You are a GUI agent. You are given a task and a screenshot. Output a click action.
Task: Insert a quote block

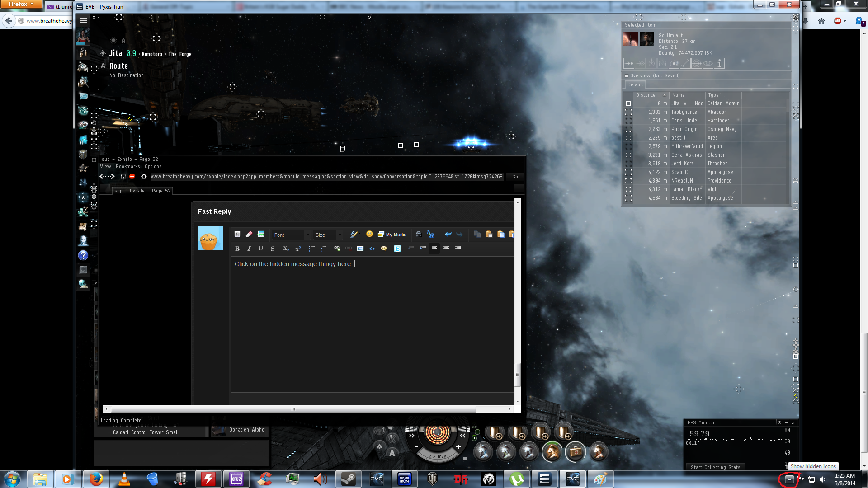click(384, 249)
